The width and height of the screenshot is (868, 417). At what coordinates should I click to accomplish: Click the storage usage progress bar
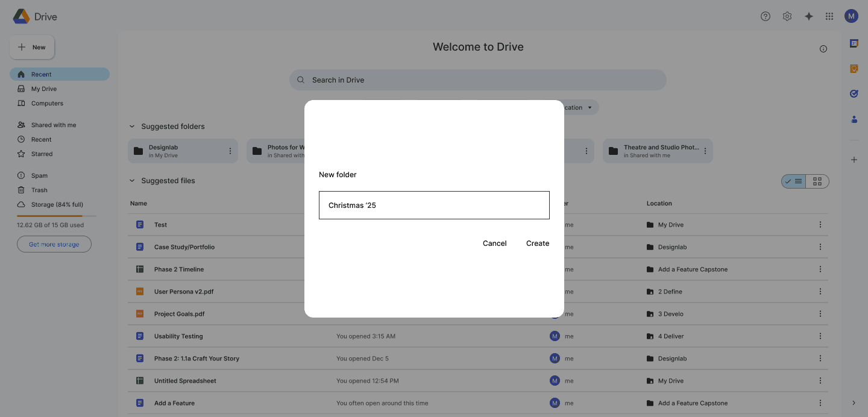[57, 216]
